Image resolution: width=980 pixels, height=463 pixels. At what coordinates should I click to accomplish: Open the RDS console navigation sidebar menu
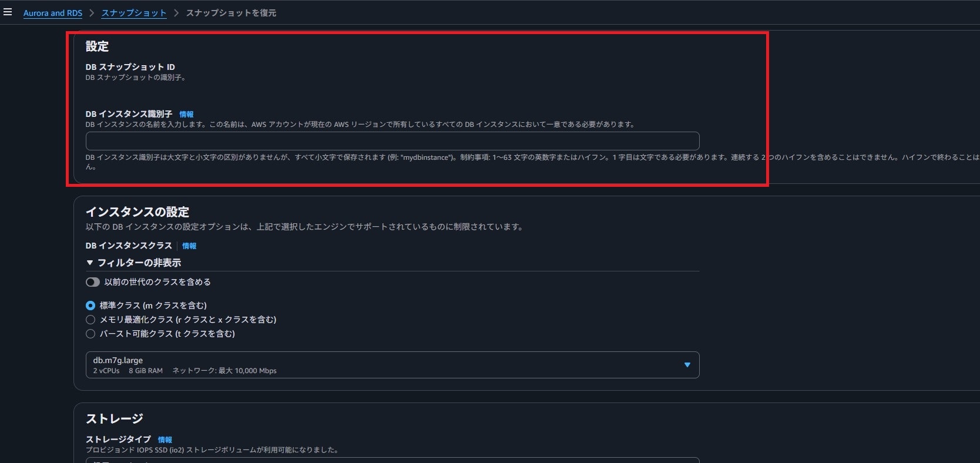8,12
